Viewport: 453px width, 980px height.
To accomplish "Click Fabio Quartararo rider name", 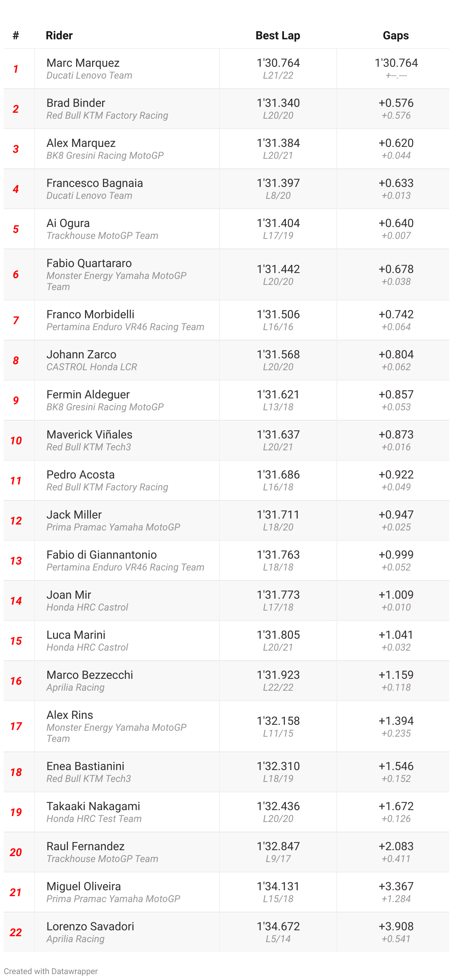I will 89,263.
